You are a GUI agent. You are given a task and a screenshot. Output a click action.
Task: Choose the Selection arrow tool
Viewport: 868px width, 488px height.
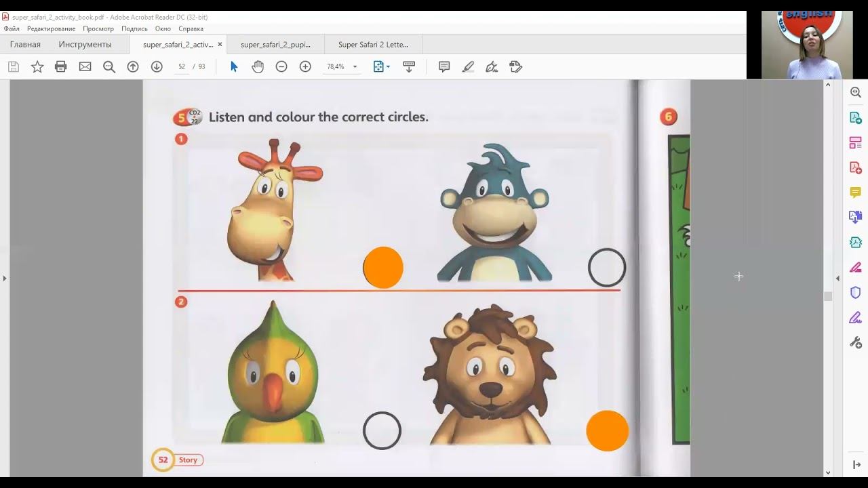[x=234, y=66]
